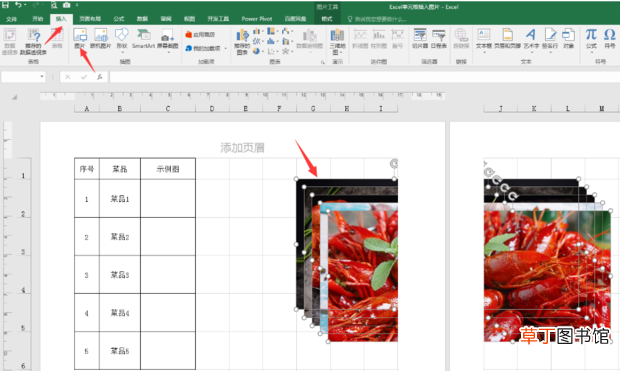Switch to picture tools 格式 tab
Viewport: 620px width, 371px height.
coord(327,19)
